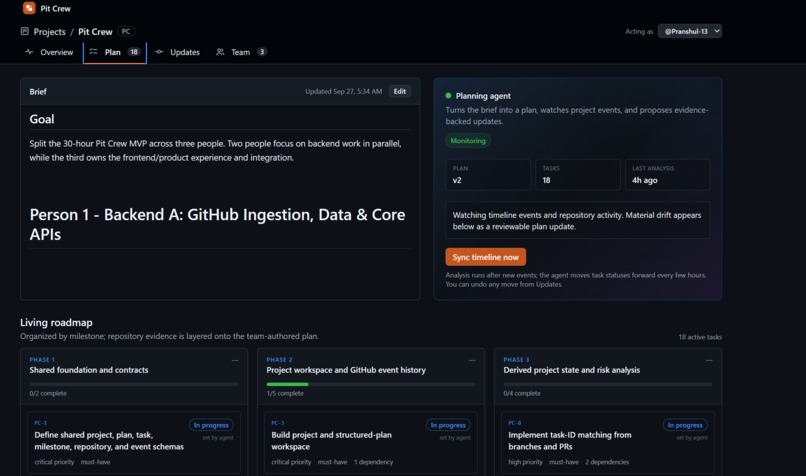Click the 18 active tasks label
Image resolution: width=806 pixels, height=476 pixels.
click(x=700, y=337)
